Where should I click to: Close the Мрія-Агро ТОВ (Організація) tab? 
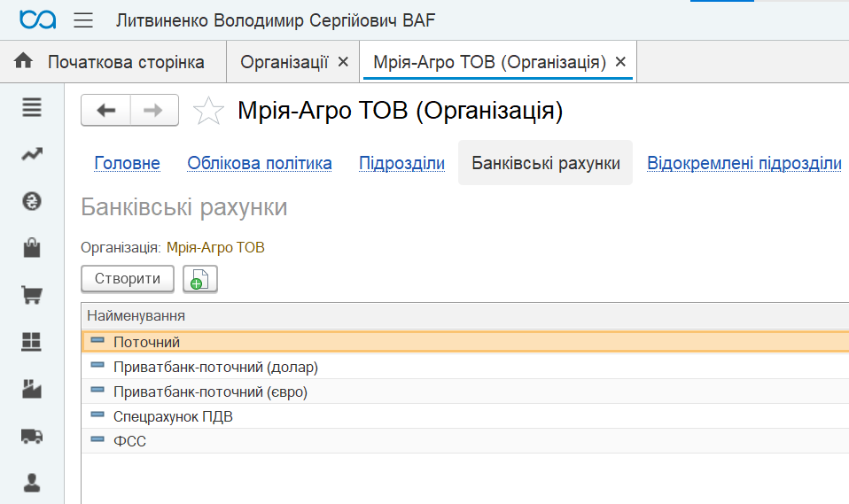pos(621,62)
